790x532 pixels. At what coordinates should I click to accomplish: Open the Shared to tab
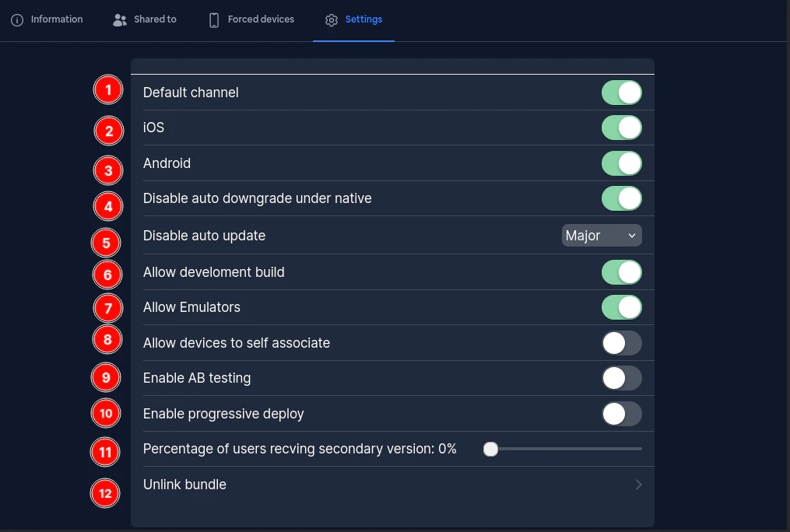point(155,19)
